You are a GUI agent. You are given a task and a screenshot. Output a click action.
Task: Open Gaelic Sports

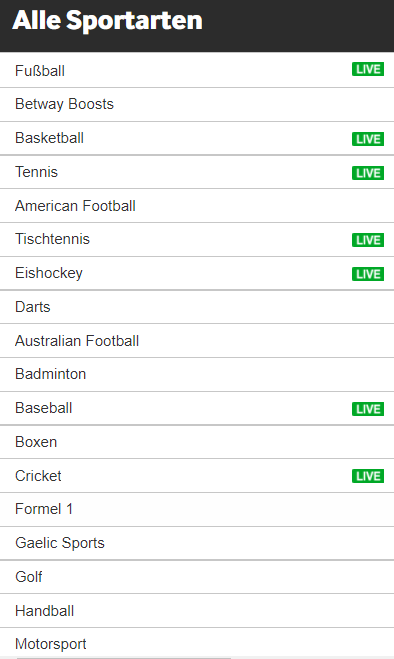point(197,543)
